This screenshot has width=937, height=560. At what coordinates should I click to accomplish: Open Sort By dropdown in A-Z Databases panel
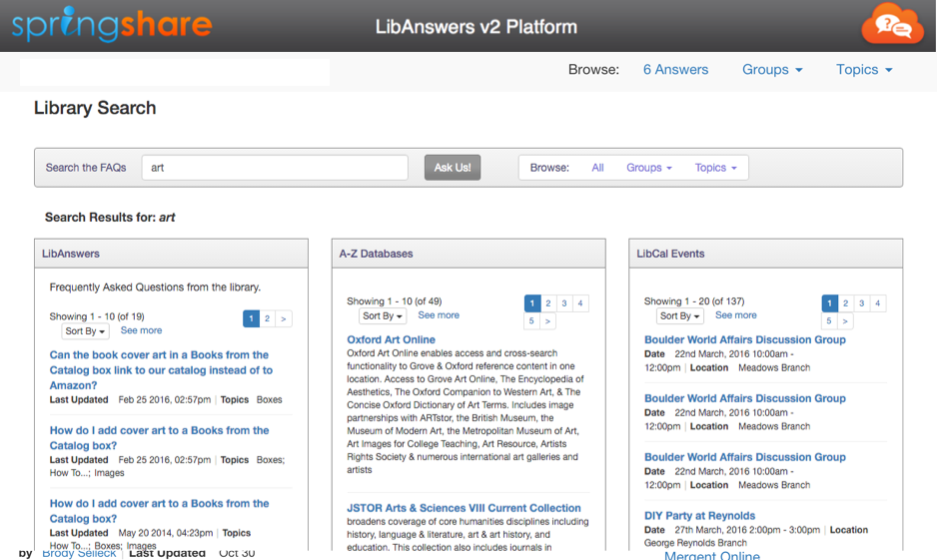[x=383, y=315]
